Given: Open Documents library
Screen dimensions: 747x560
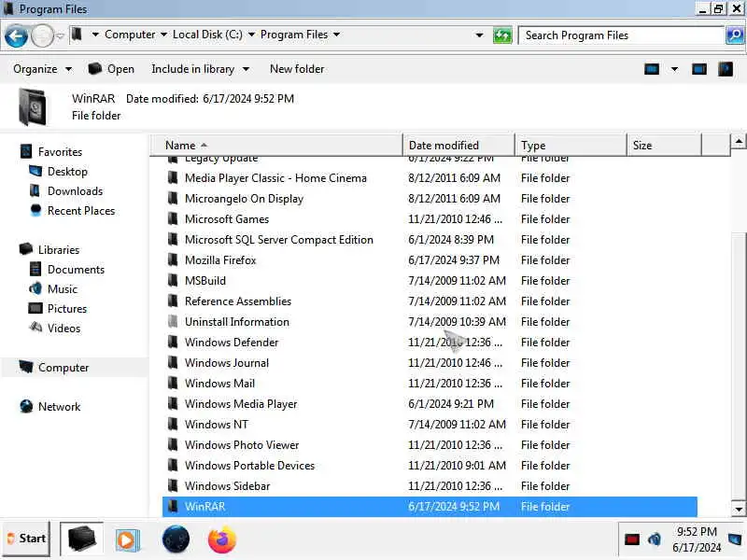Looking at the screenshot, I should [x=76, y=269].
